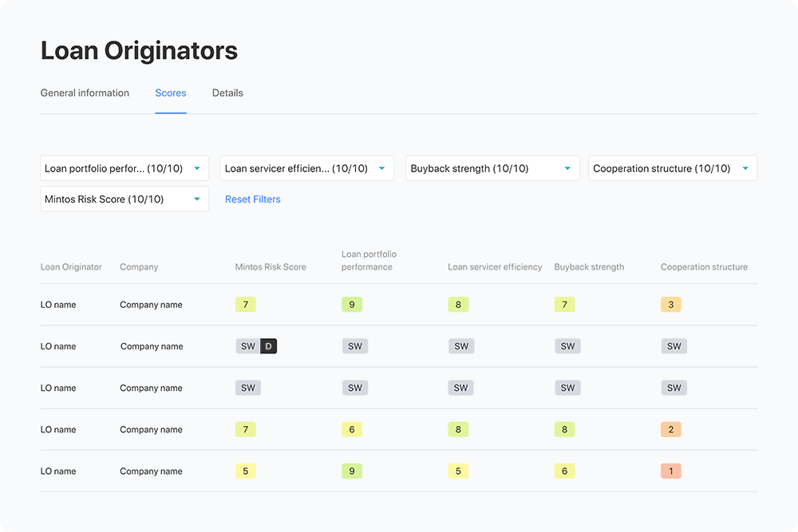The height and width of the screenshot is (532, 798).
Task: Click LO name in the row with the D badge
Action: pos(58,346)
